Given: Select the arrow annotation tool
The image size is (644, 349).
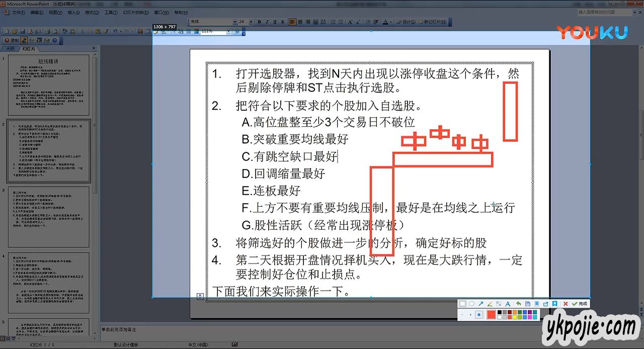Looking at the screenshot, I should [x=480, y=304].
